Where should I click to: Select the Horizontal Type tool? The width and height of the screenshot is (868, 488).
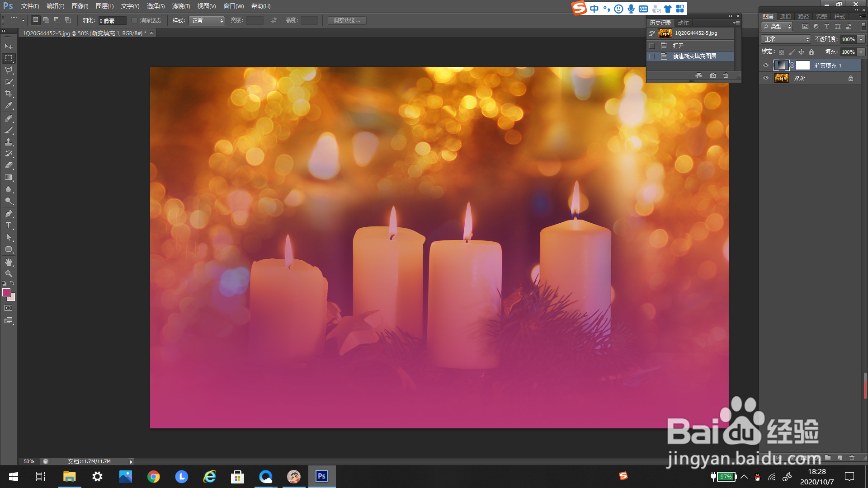(x=9, y=225)
